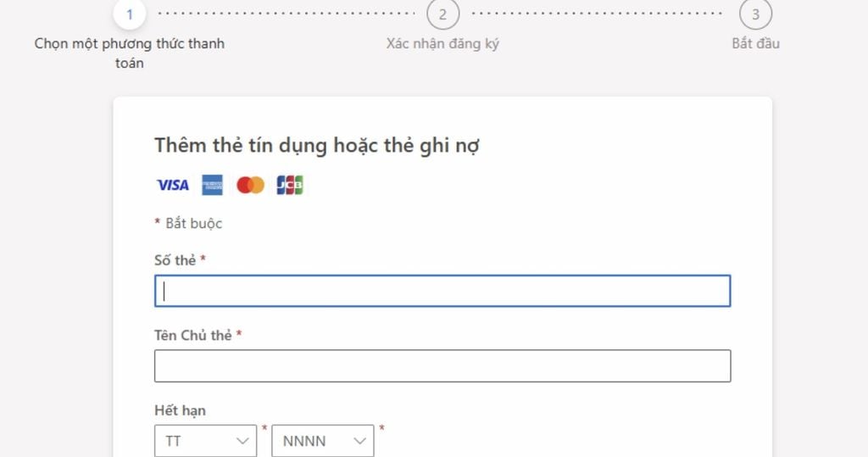This screenshot has width=868, height=457.
Task: Click the 'Số thẻ' field label
Action: click(175, 260)
